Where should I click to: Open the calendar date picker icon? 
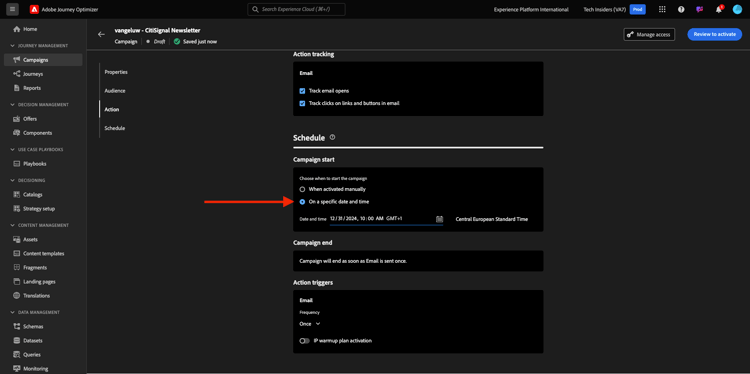[x=439, y=219]
